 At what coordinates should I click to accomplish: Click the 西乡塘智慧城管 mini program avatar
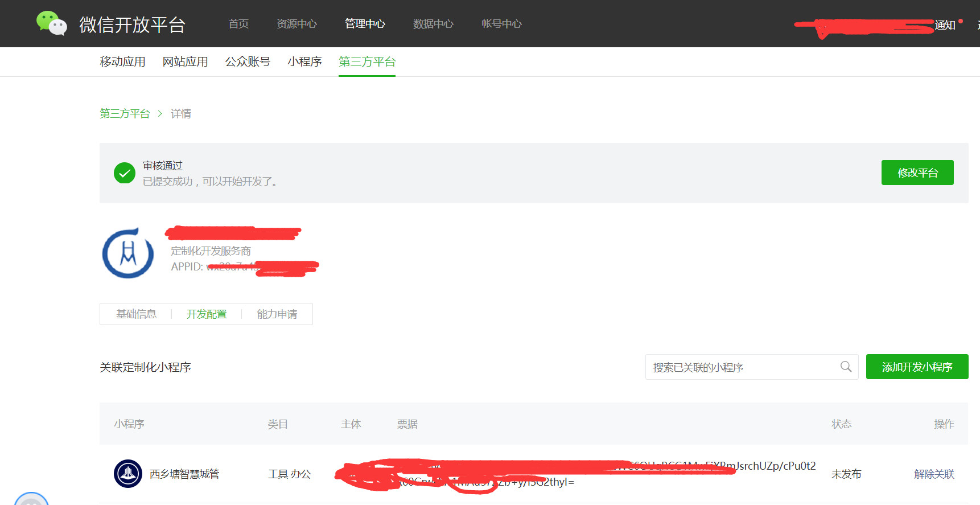[128, 474]
